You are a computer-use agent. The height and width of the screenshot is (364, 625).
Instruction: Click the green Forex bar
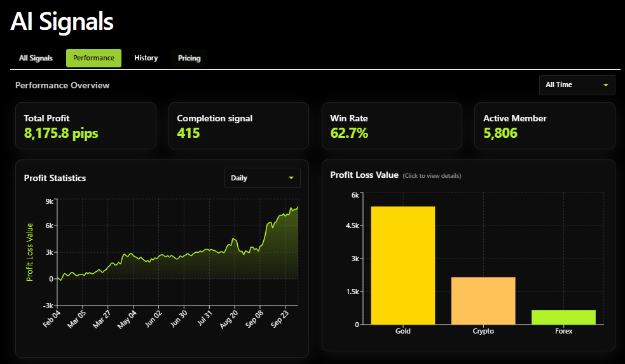(x=563, y=317)
